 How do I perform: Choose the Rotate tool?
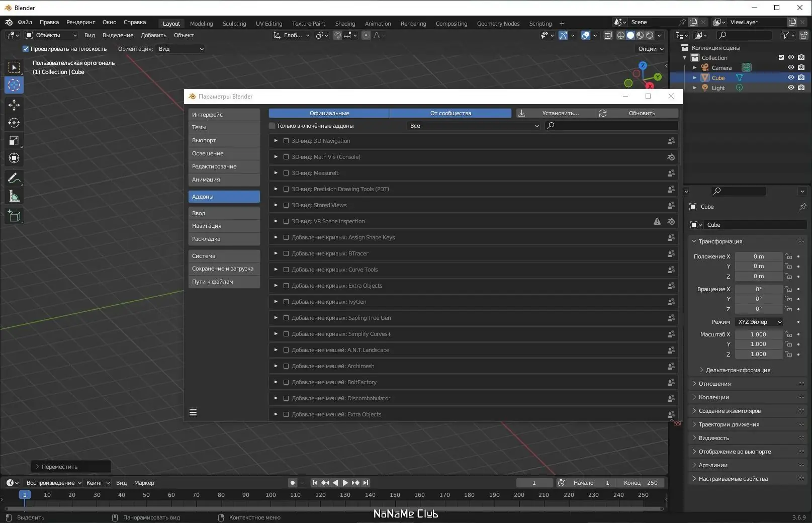pos(14,123)
